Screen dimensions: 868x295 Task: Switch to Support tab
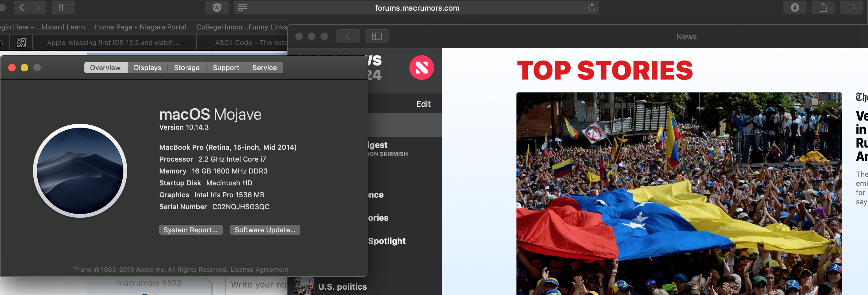pos(226,68)
